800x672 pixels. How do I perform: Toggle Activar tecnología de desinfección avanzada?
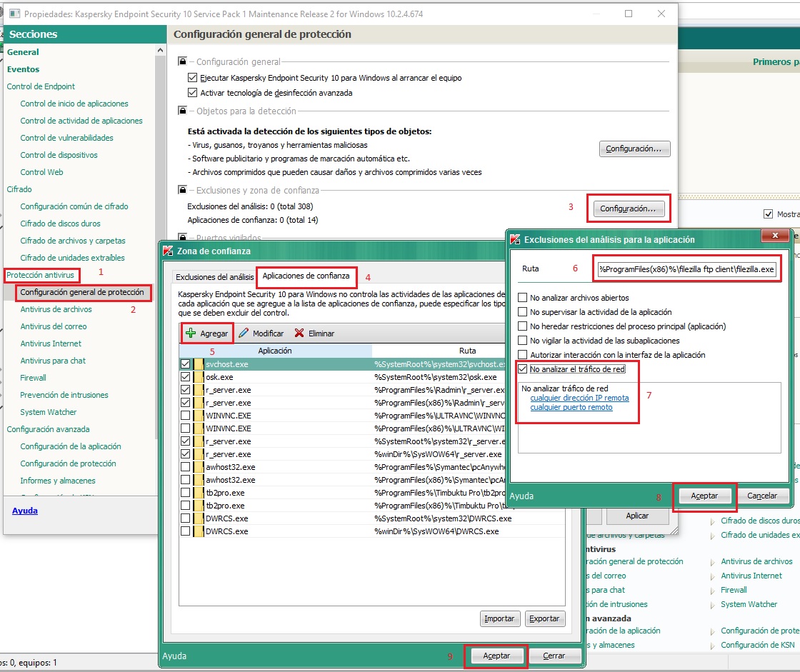tap(192, 92)
